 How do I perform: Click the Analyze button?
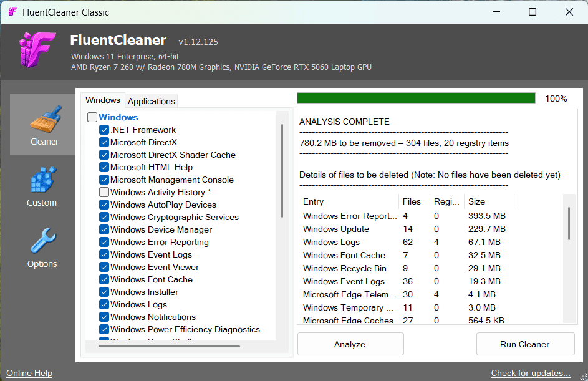[350, 344]
